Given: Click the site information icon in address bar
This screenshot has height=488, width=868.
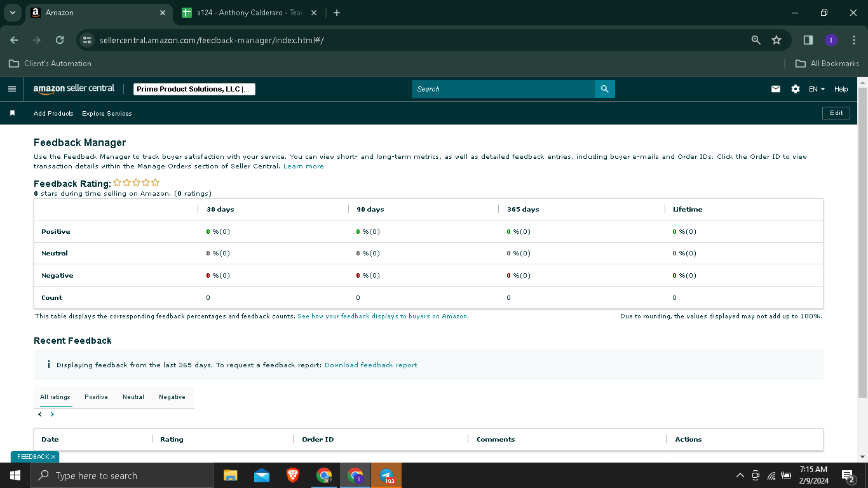Looking at the screenshot, I should click(x=87, y=40).
